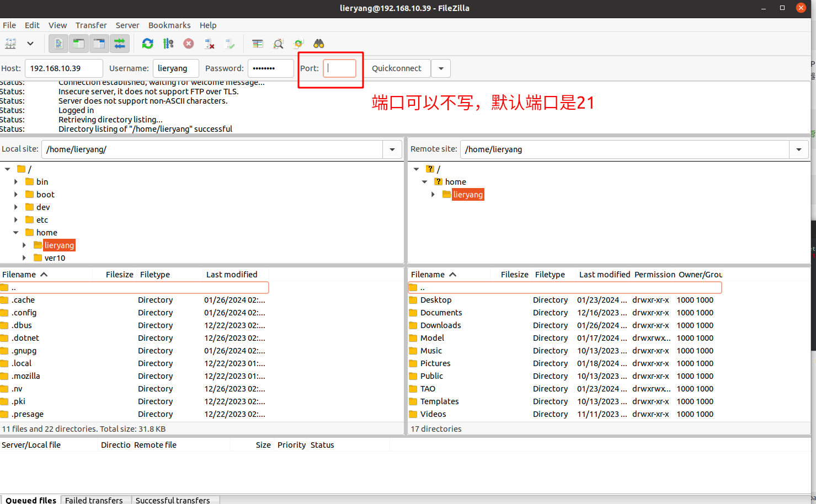Click the Host input field

click(x=64, y=68)
